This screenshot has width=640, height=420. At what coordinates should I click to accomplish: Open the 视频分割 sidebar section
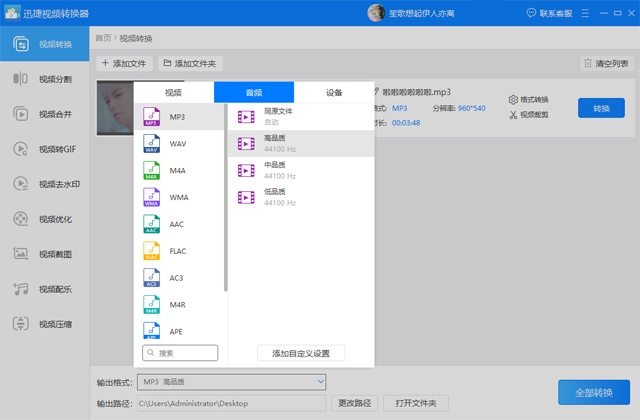[x=44, y=79]
